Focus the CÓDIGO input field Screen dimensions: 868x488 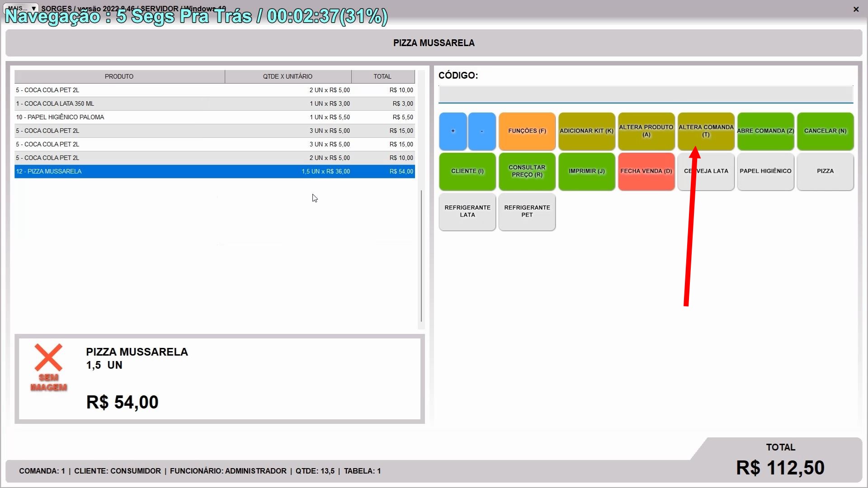(x=646, y=94)
